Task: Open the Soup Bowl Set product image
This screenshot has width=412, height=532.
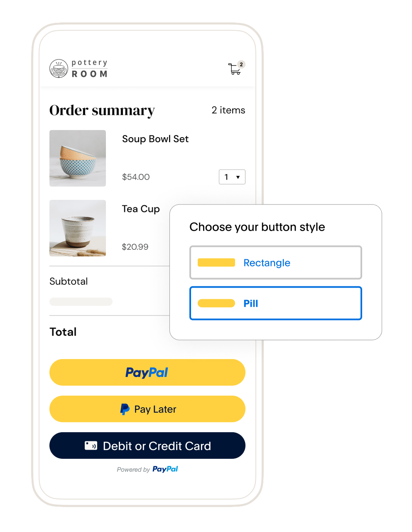Action: [78, 158]
